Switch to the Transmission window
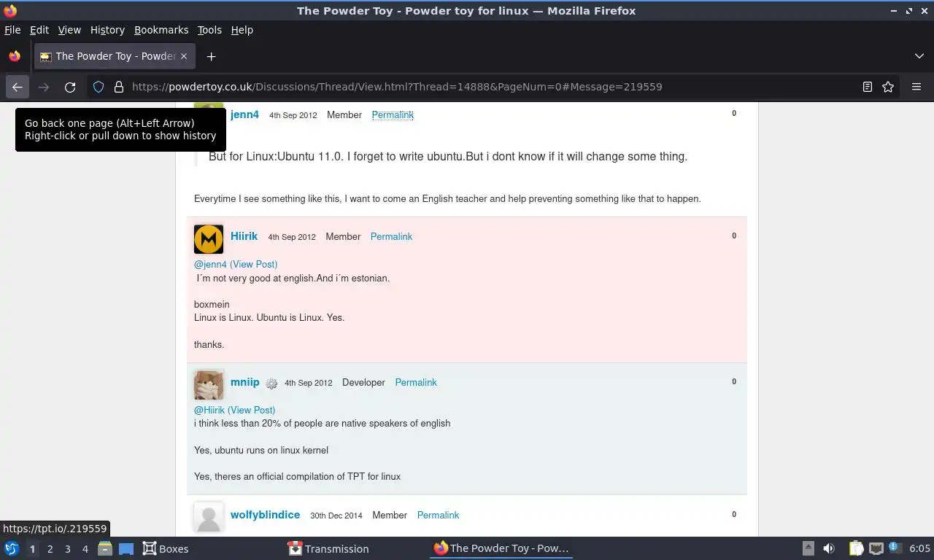934x560 pixels. tap(328, 548)
